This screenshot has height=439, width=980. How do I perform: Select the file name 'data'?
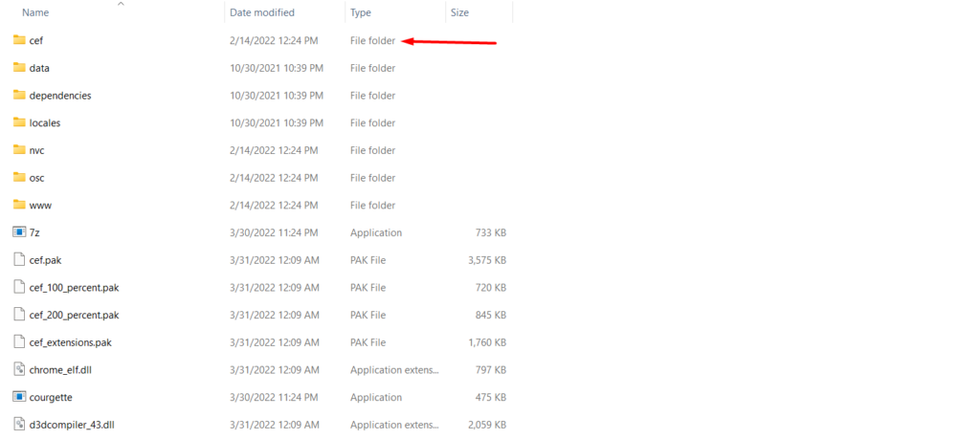click(39, 68)
